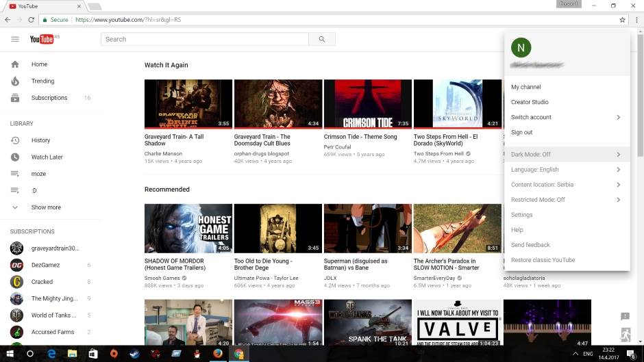Click Restore classic YouTube
The image size is (644, 362).
pyautogui.click(x=567, y=260)
